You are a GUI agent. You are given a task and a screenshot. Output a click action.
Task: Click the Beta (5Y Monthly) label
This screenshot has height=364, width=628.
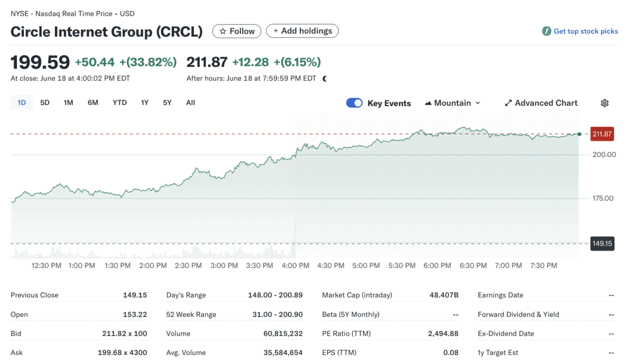point(351,314)
